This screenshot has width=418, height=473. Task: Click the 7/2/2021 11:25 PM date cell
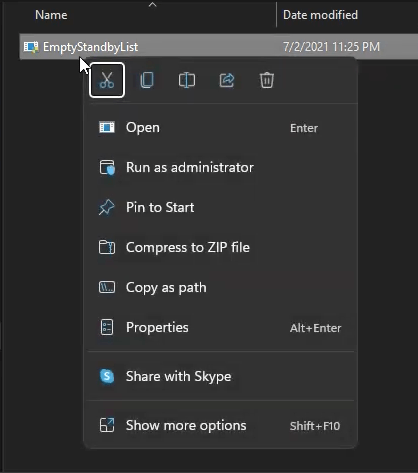point(331,47)
